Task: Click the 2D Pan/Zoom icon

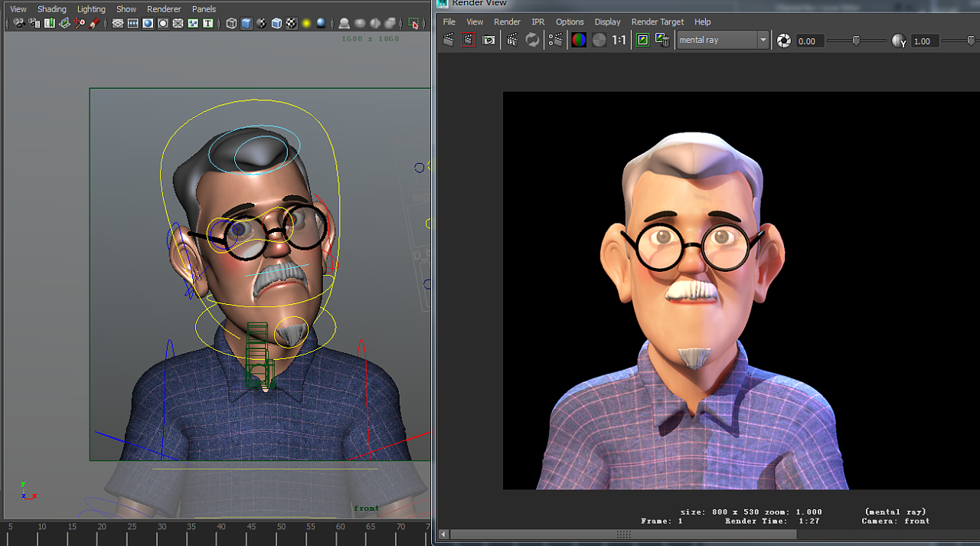Action: click(x=80, y=24)
